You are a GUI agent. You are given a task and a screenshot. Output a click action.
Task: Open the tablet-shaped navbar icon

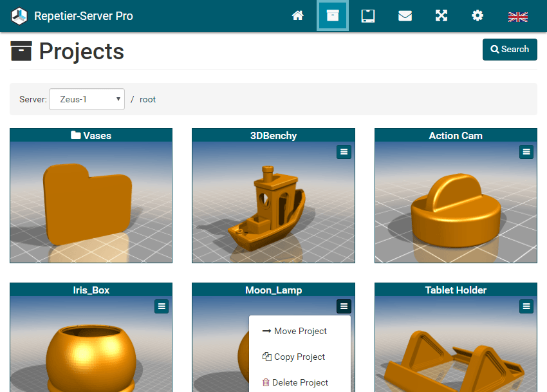click(367, 15)
